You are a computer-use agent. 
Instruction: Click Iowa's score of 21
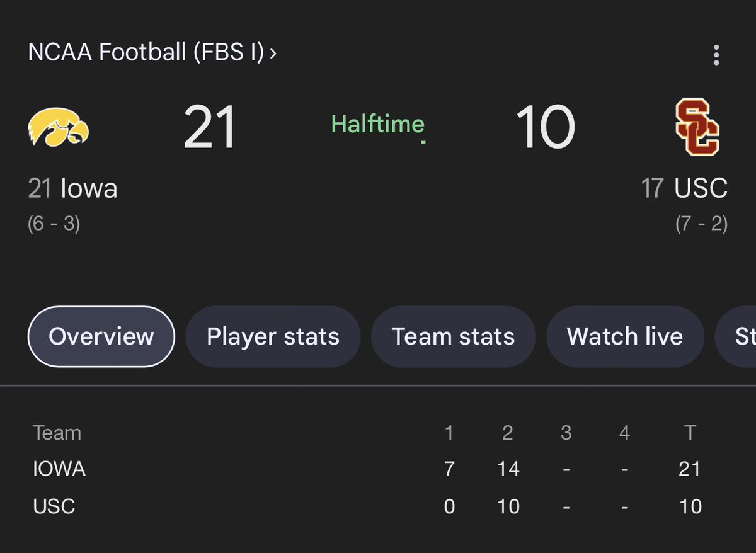point(210,128)
